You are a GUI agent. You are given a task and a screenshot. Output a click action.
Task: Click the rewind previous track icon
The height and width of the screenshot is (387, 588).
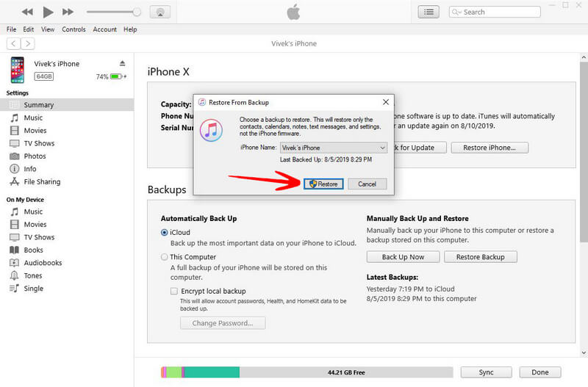[x=27, y=12]
